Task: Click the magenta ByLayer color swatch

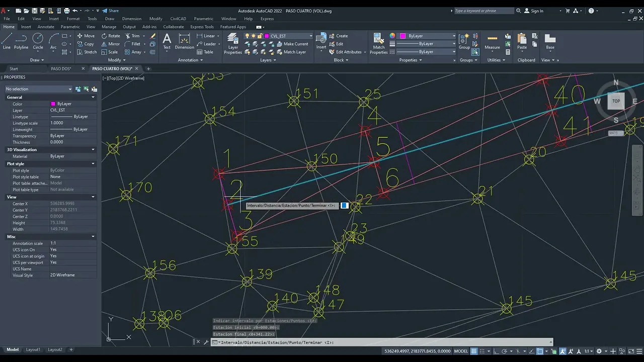Action: click(403, 36)
